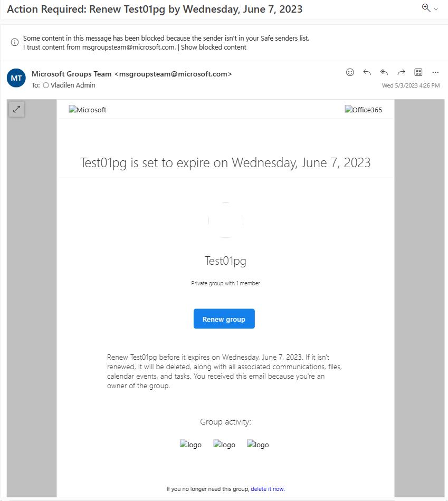
Task: Open the apps grid icon
Action: pos(418,72)
